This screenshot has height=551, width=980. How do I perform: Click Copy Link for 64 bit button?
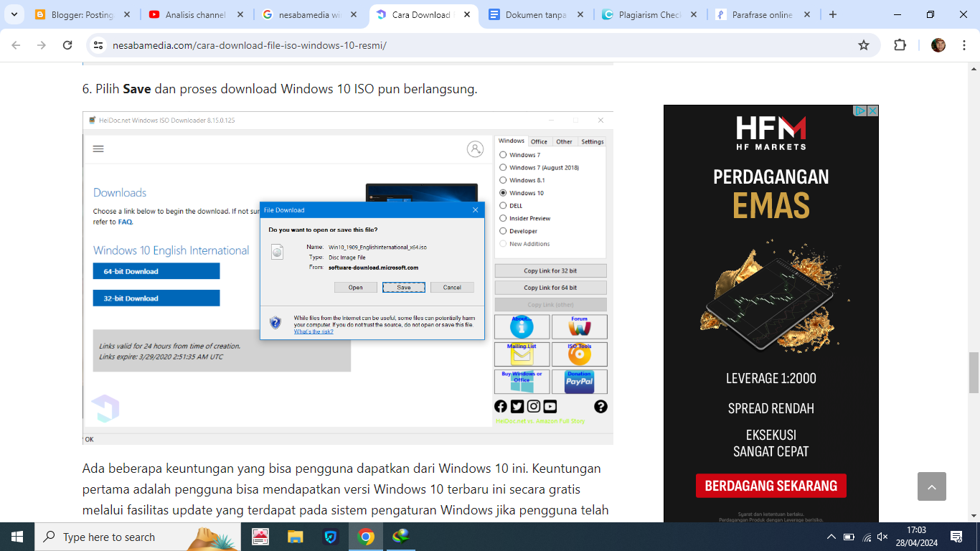550,287
